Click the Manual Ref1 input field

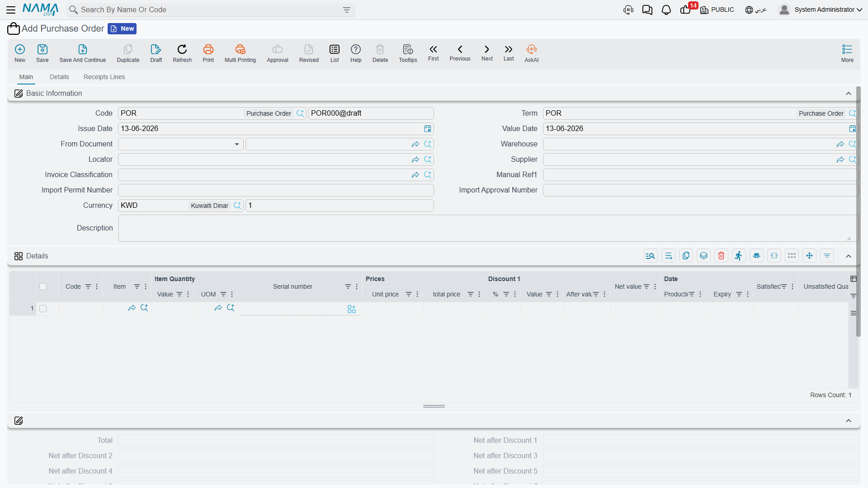700,175
